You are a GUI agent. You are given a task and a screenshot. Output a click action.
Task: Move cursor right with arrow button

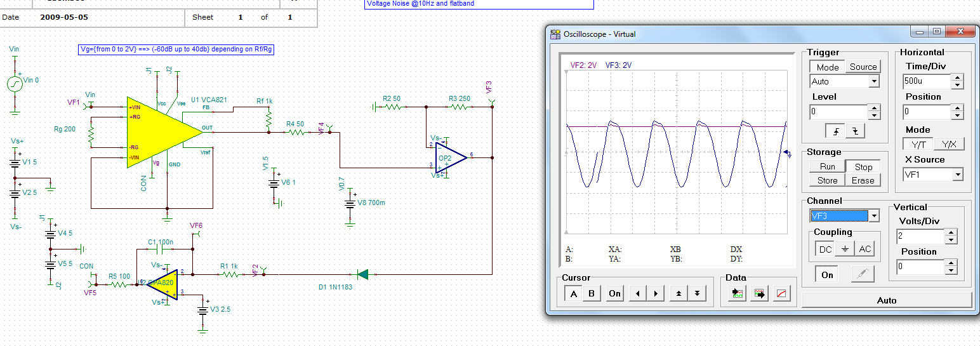[x=655, y=293]
